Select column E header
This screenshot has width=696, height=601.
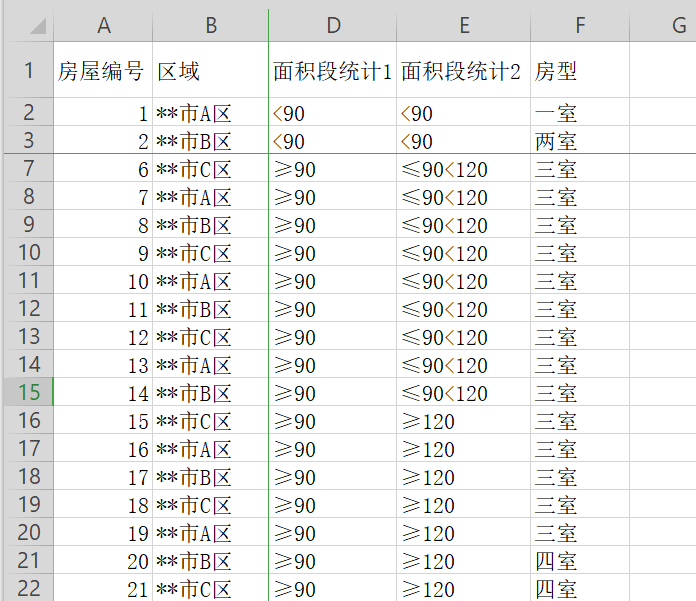(x=463, y=25)
